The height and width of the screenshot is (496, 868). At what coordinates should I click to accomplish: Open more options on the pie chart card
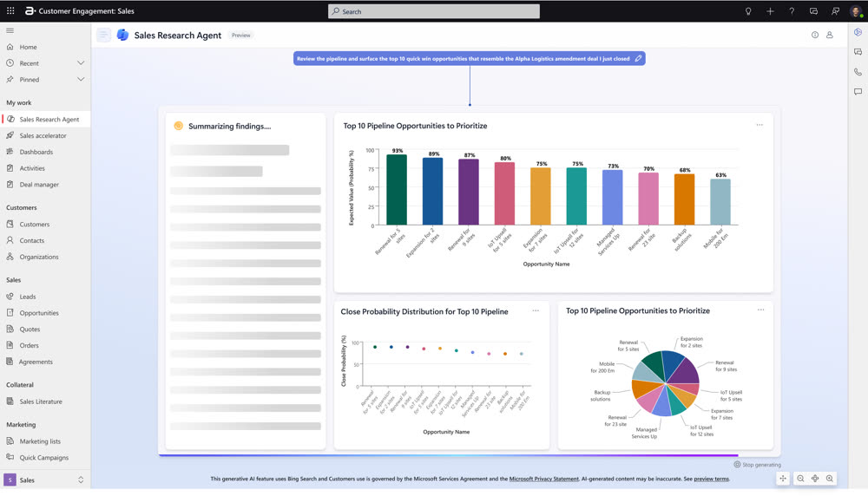coord(760,310)
